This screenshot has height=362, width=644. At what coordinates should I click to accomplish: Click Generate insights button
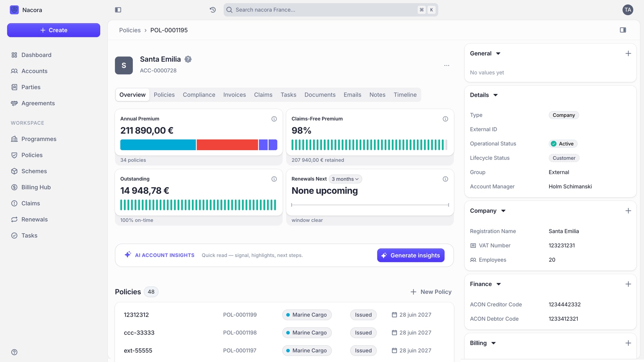coord(411,255)
